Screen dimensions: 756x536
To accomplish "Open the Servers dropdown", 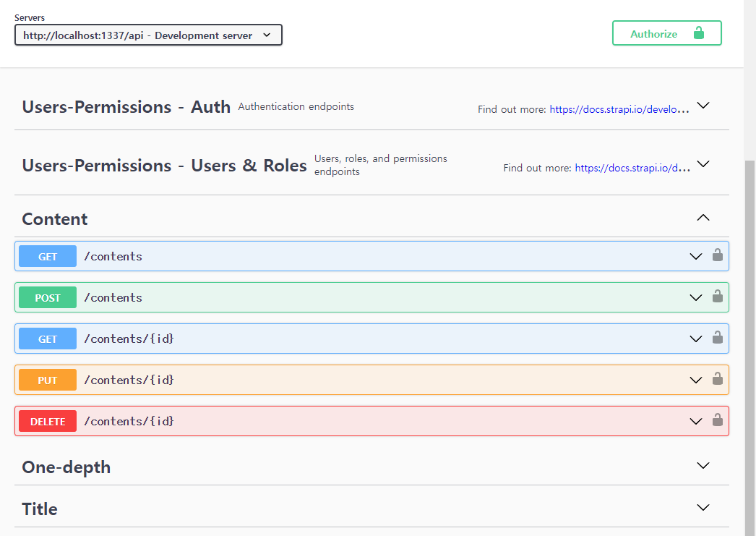I will 148,35.
